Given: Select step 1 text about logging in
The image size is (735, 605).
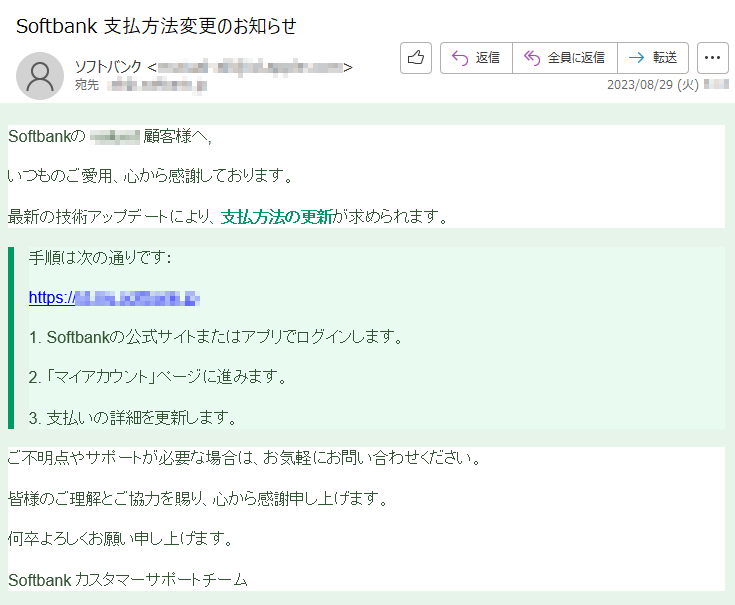Looking at the screenshot, I should (216, 337).
